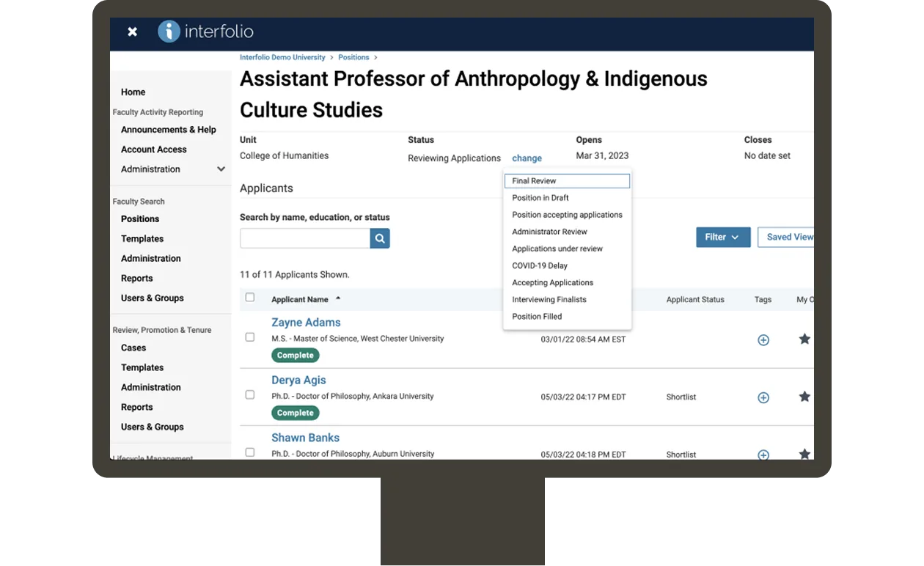Tick the checkbox beside Zayne Adams
Image resolution: width=924 pixels, height=566 pixels.
pos(250,337)
